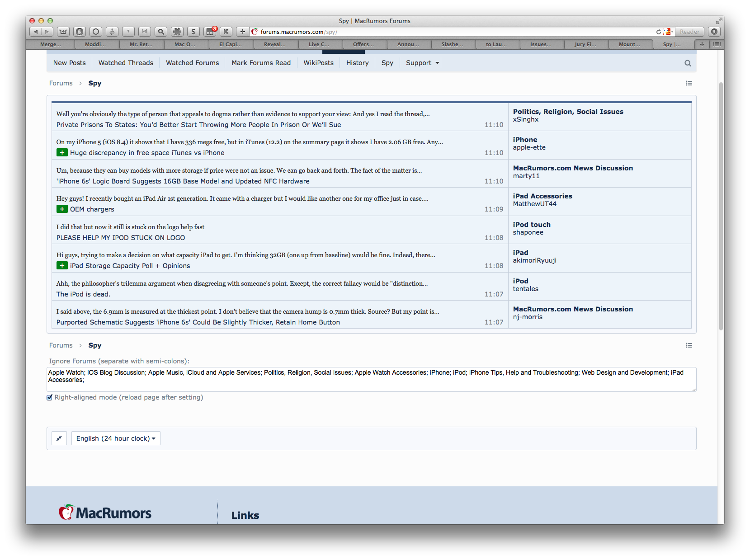Click the Ignore Forums text area
The width and height of the screenshot is (750, 560).
point(372,379)
